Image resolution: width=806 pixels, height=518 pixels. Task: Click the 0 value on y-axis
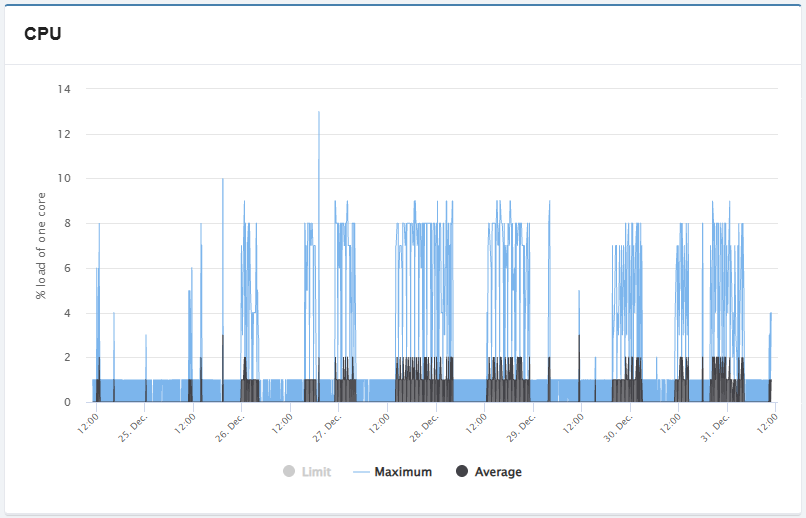tap(68, 402)
